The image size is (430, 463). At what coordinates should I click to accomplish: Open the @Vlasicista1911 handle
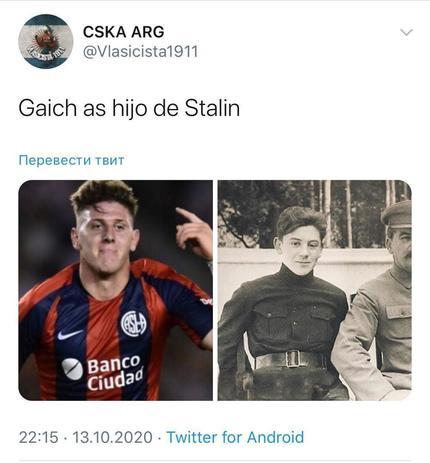[140, 52]
